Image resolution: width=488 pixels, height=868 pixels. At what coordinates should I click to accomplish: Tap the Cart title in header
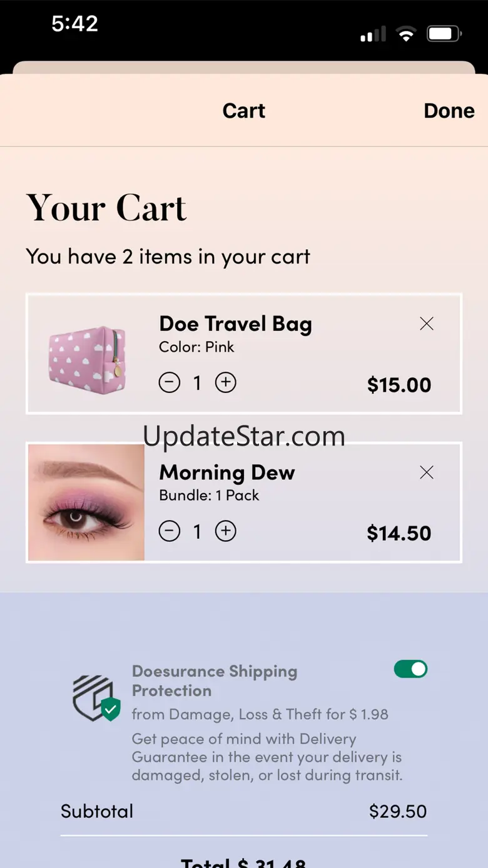[244, 111]
